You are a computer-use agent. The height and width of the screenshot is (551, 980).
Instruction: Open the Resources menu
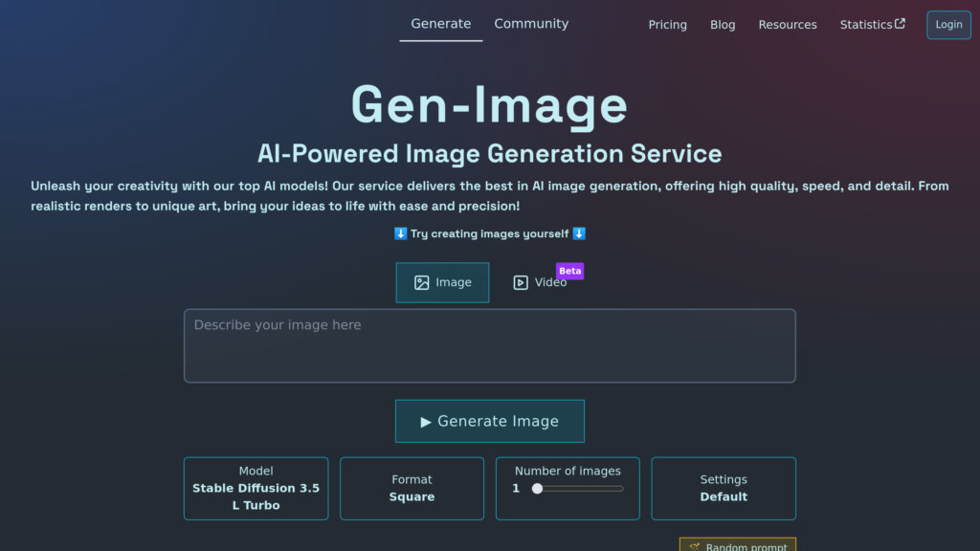[x=788, y=25]
